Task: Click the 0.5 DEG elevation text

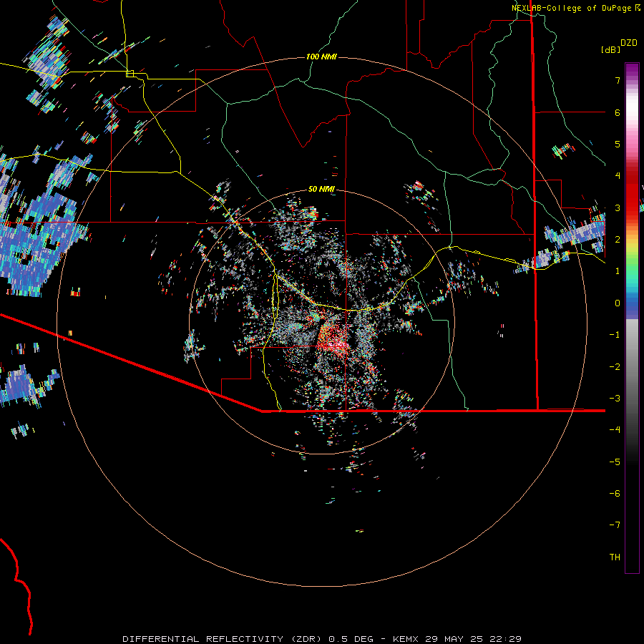Action: pyautogui.click(x=351, y=639)
